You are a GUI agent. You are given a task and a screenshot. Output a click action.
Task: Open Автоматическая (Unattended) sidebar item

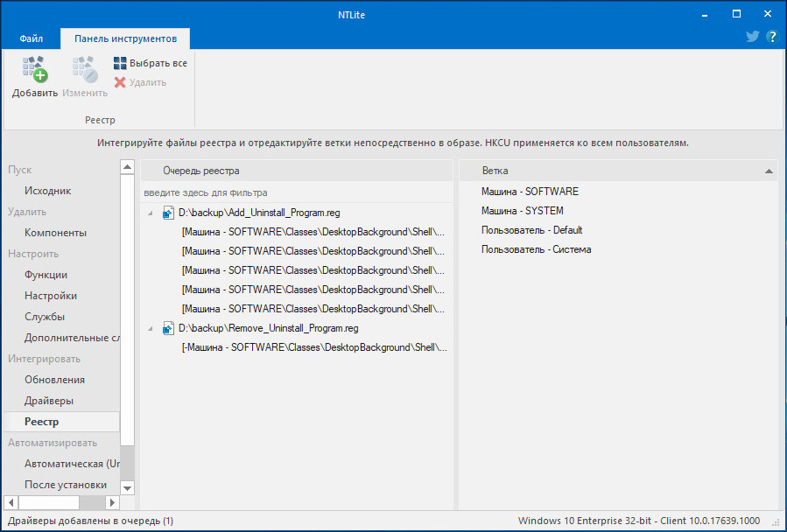73,464
